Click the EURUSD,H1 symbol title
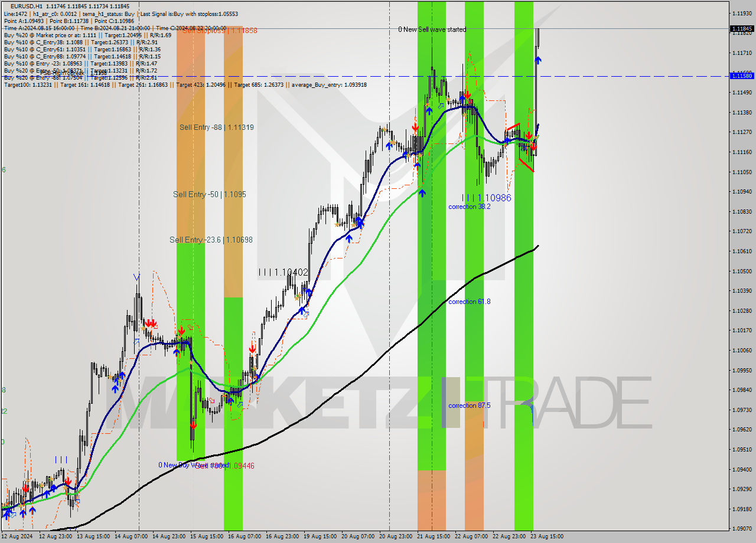This screenshot has width=756, height=543. 26,6
